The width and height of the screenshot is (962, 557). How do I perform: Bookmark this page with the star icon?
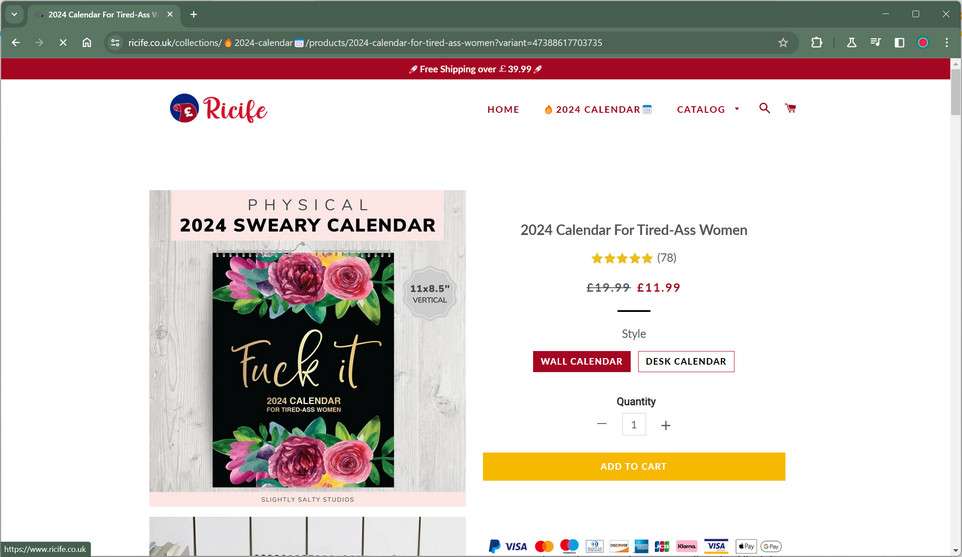[783, 43]
